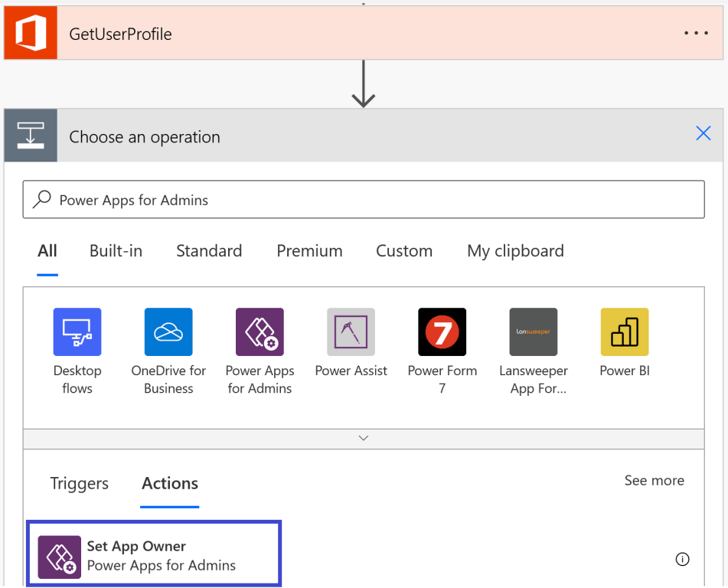Select the Power Assist connector icon
The width and height of the screenshot is (728, 588).
point(351,332)
